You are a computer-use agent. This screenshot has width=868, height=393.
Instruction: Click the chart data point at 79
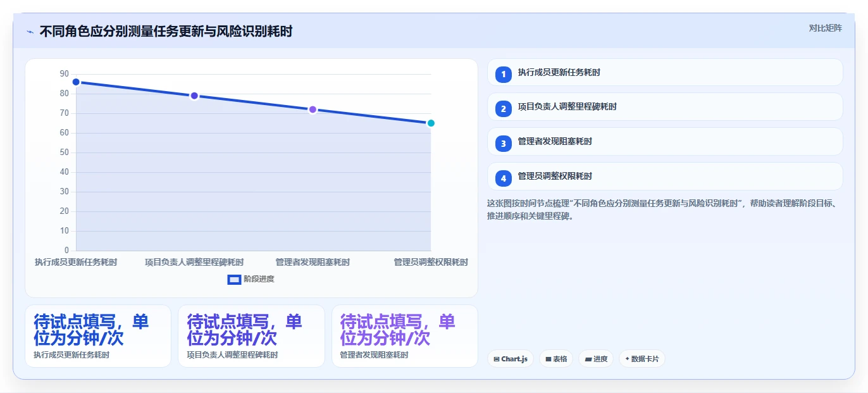pyautogui.click(x=194, y=96)
